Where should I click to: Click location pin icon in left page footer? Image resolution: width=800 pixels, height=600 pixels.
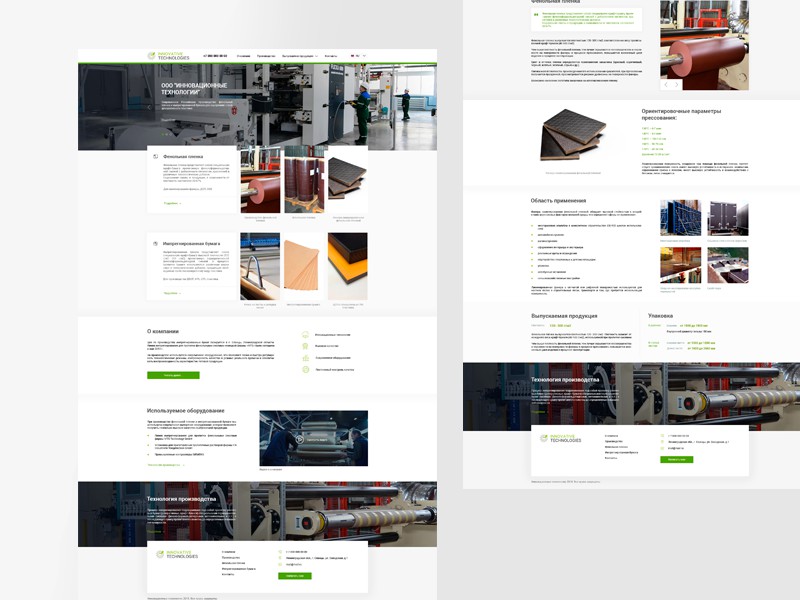(280, 558)
